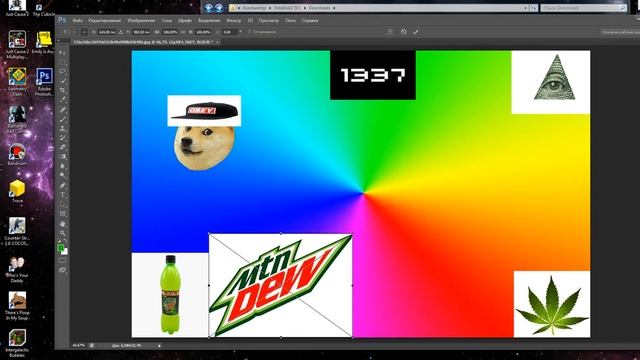640x360 pixels.
Task: Click the reference point locator icon
Action: (x=84, y=32)
